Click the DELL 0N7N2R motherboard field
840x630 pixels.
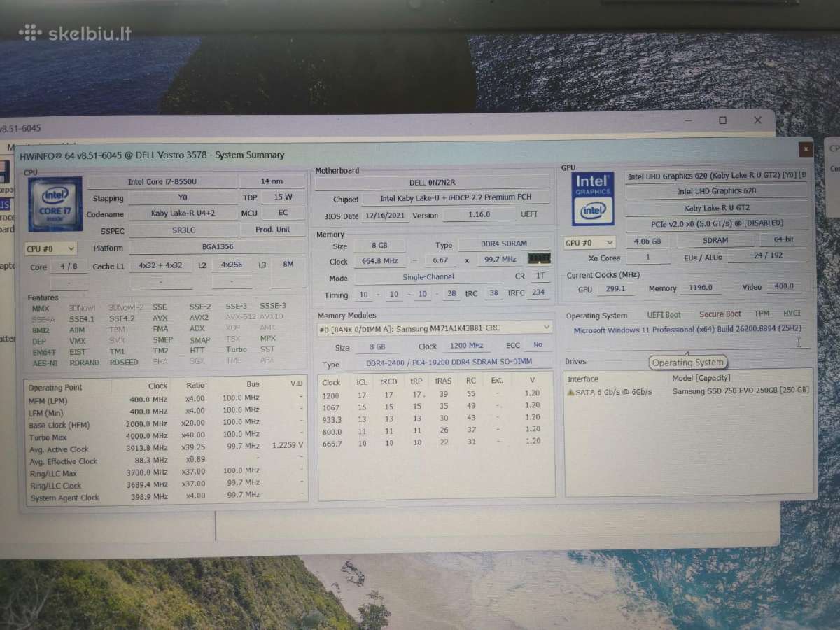[x=432, y=183]
